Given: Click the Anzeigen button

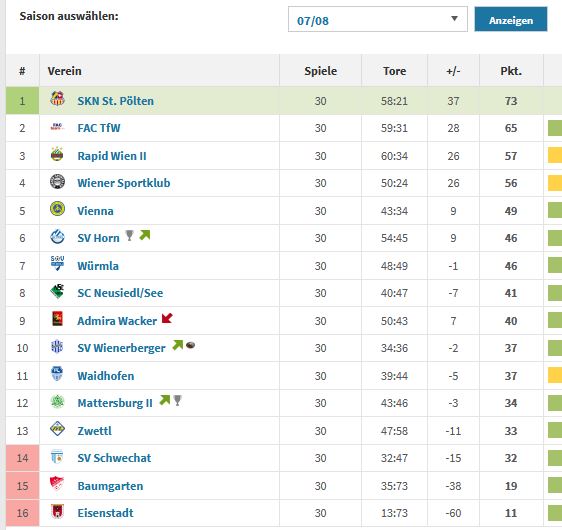Looking at the screenshot, I should pyautogui.click(x=511, y=19).
